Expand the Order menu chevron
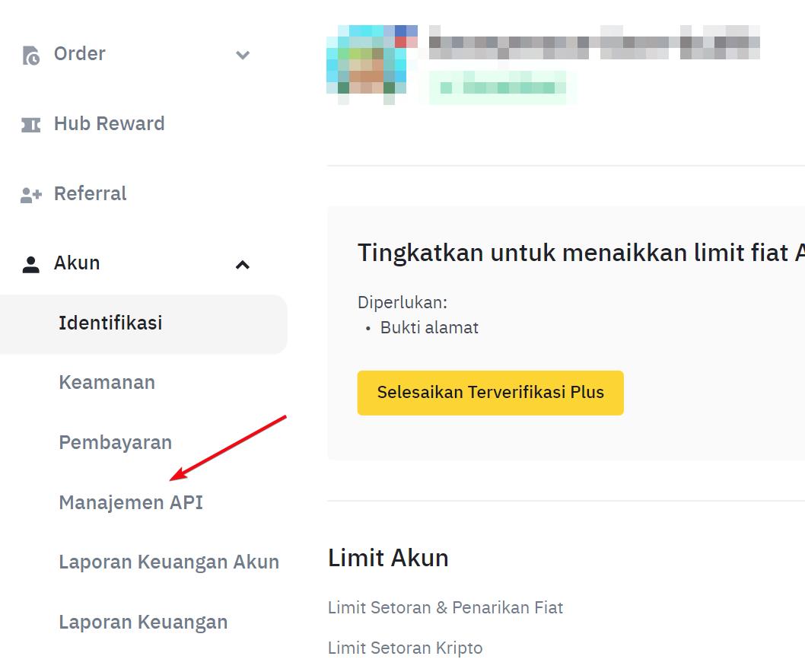The height and width of the screenshot is (672, 805). [242, 55]
